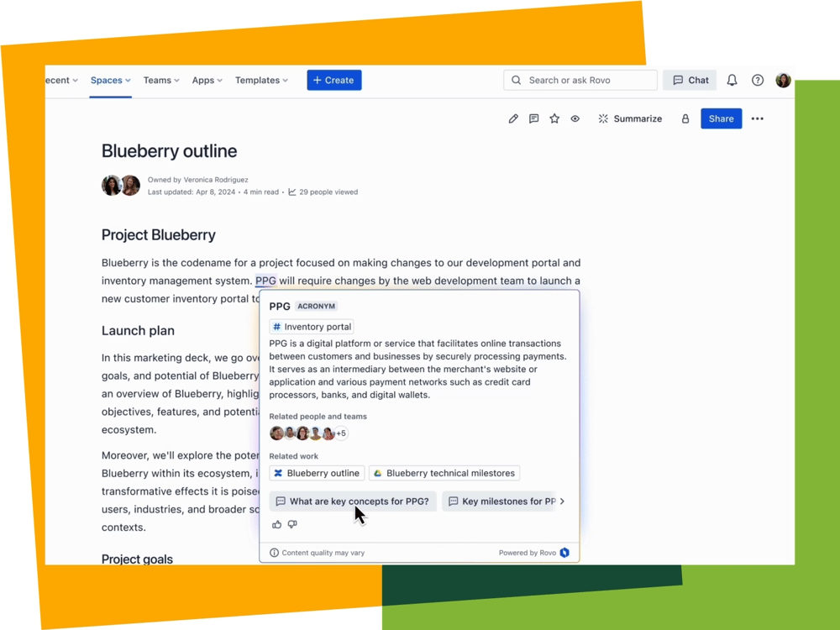The width and height of the screenshot is (840, 630).
Task: Click the Search or ask Rovo field
Action: 580,81
